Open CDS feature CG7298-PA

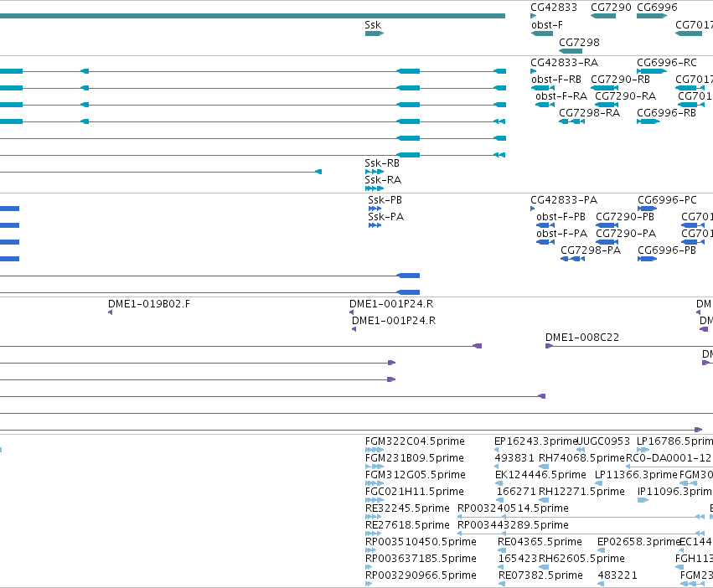pos(590,250)
